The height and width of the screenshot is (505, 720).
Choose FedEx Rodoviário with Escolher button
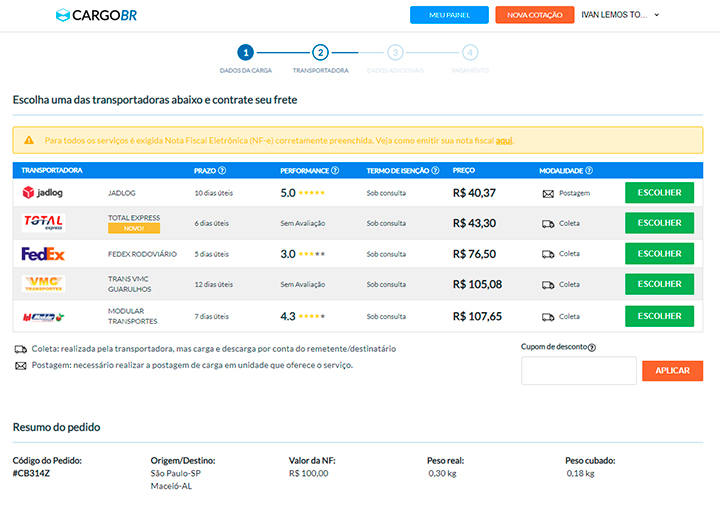659,254
